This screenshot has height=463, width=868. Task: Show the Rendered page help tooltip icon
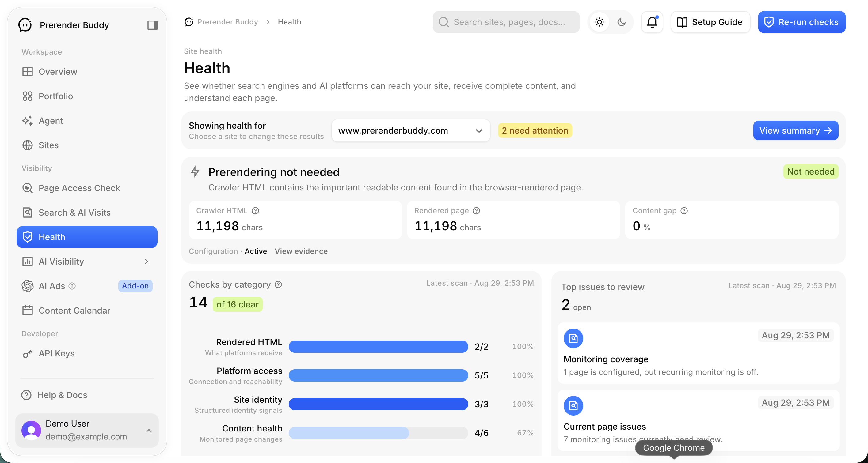(x=476, y=210)
